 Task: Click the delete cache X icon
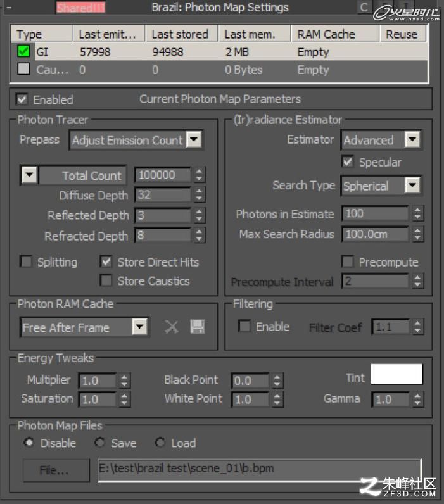tap(172, 327)
